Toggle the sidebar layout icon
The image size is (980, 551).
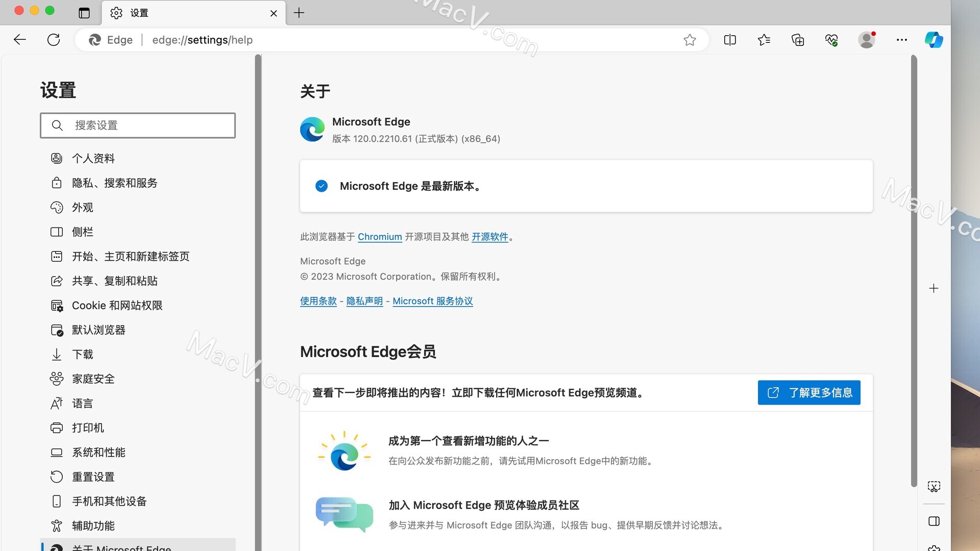point(934,521)
